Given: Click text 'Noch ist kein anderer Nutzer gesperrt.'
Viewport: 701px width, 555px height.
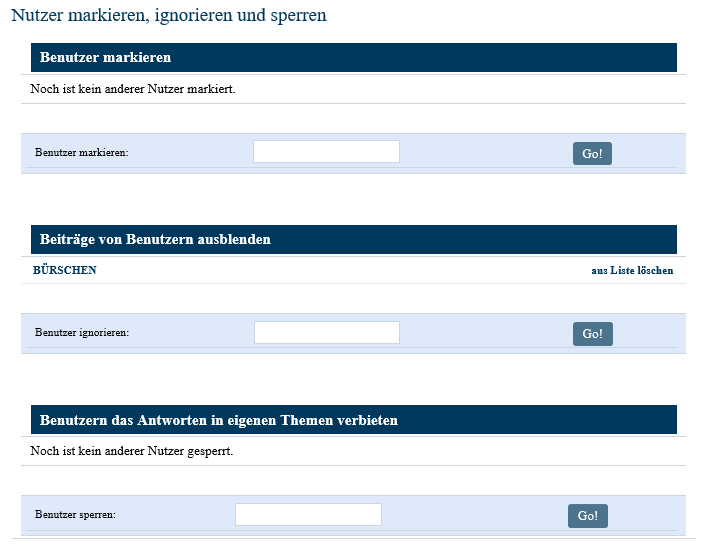Looking at the screenshot, I should point(132,451).
